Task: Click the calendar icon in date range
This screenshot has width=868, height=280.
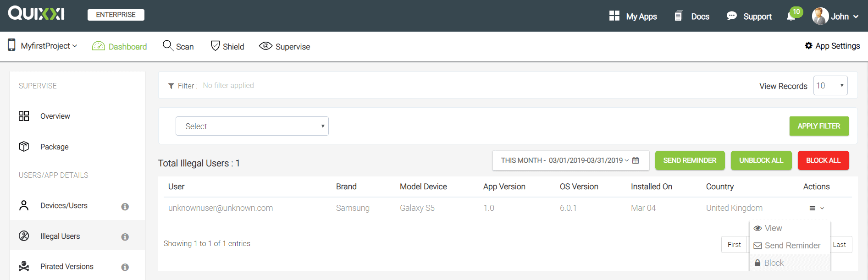Action: point(636,160)
